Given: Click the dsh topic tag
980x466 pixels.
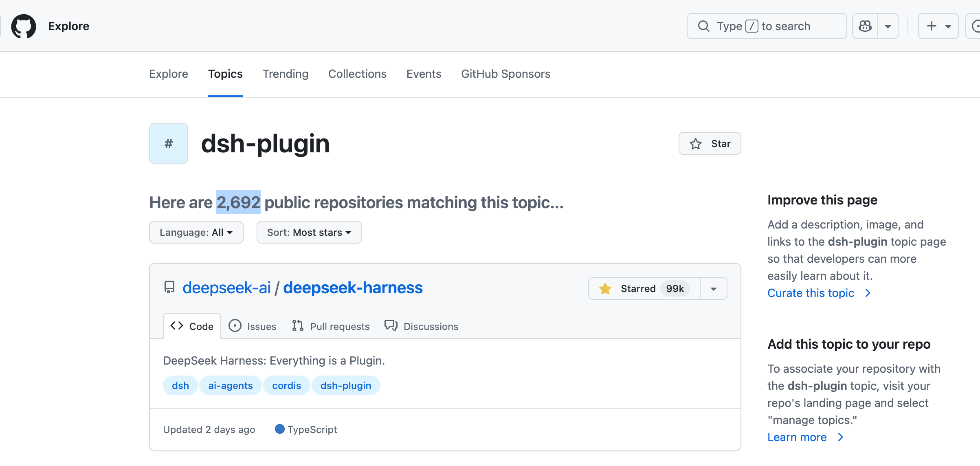Looking at the screenshot, I should click(x=180, y=385).
